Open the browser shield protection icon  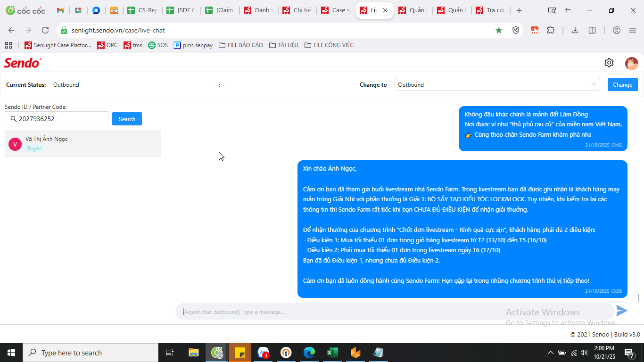pos(516,30)
